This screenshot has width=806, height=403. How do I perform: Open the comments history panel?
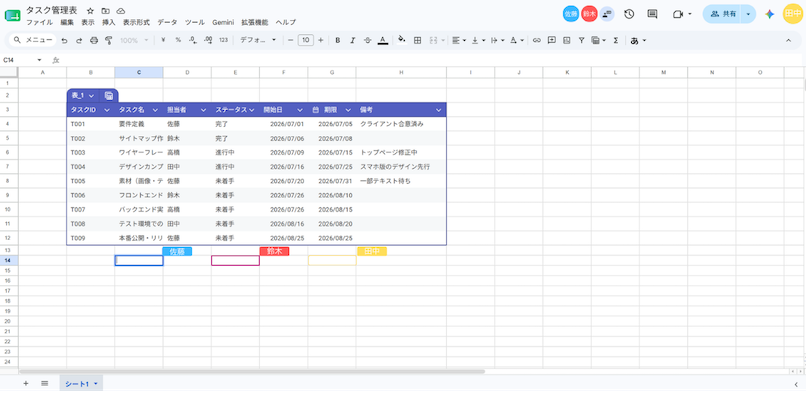click(x=652, y=14)
